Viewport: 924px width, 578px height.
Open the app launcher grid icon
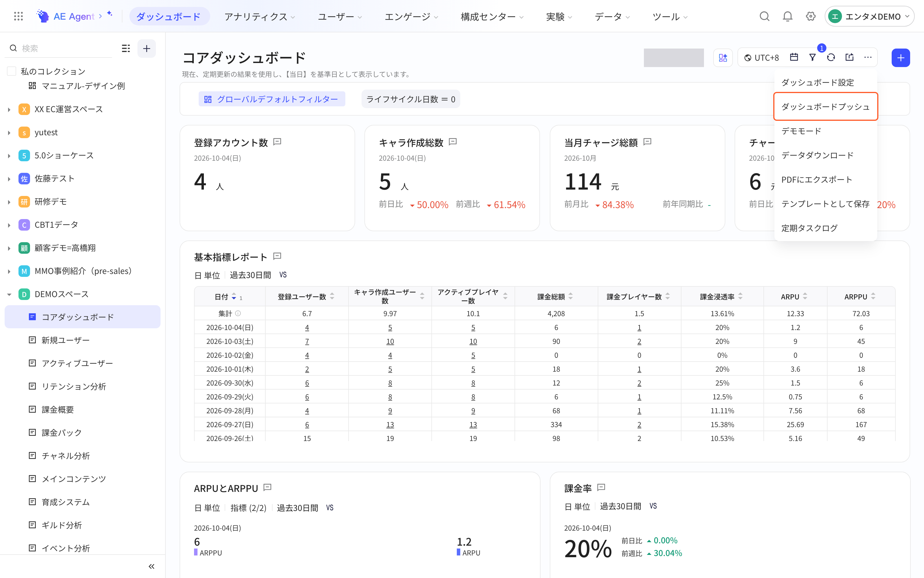click(x=18, y=16)
